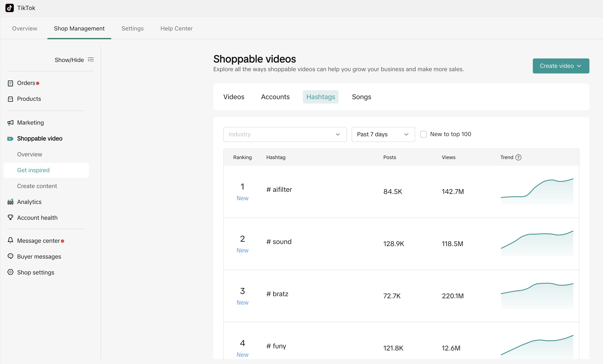The image size is (603, 364).
Task: Click the TikTok logo icon
Action: click(10, 8)
